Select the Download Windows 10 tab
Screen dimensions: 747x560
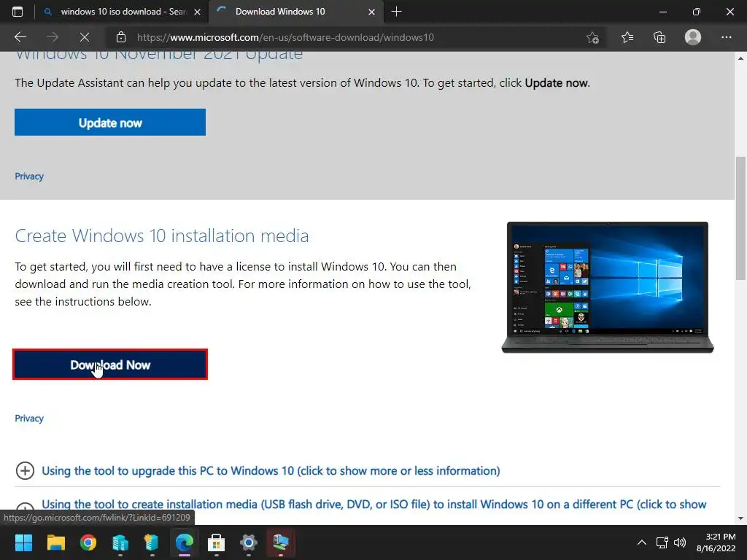click(x=295, y=12)
